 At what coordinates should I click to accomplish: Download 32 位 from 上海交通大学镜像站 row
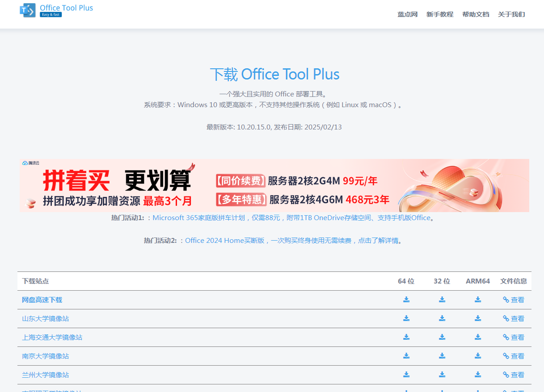(x=442, y=337)
